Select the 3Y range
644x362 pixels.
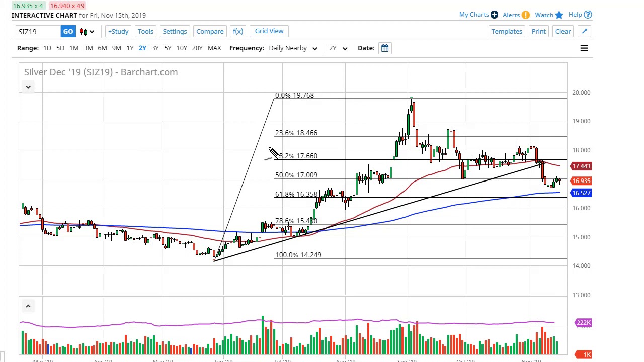tap(155, 48)
